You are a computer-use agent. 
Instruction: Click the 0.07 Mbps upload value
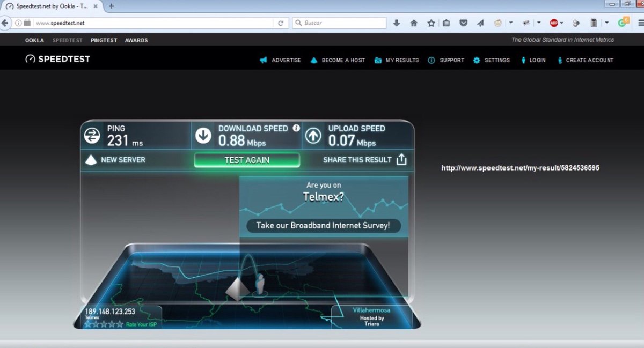pos(352,141)
